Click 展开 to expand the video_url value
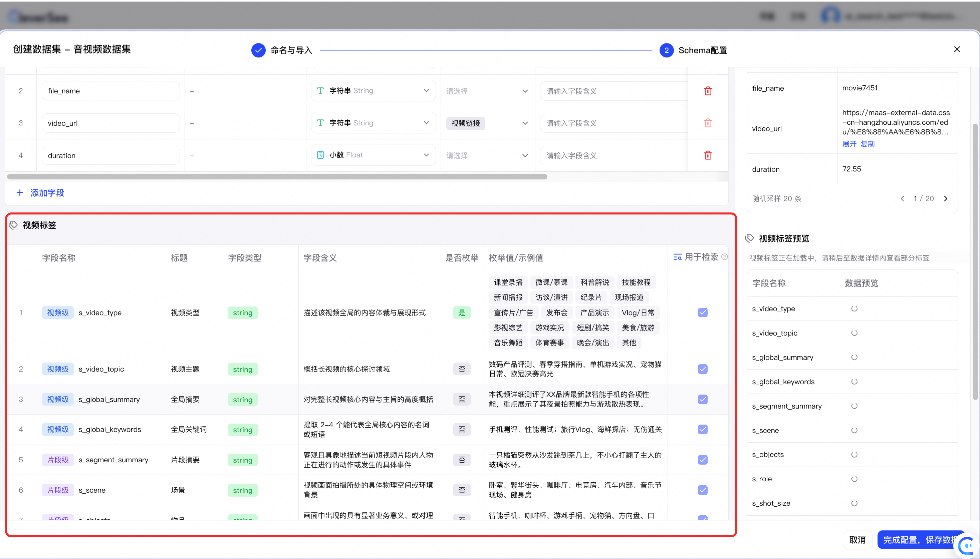The width and height of the screenshot is (980, 559). coord(849,144)
